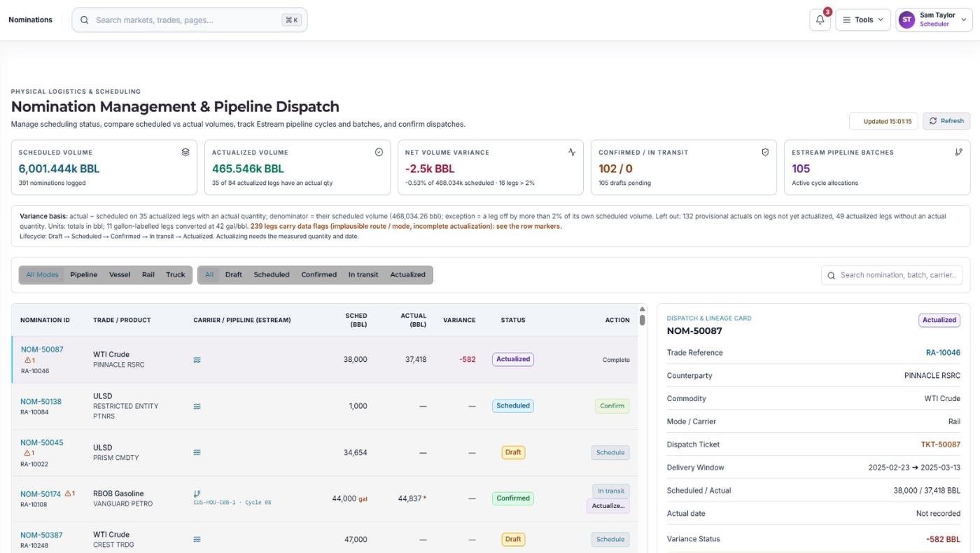
Task: Mark NOM-50174 as In transit
Action: coord(610,491)
